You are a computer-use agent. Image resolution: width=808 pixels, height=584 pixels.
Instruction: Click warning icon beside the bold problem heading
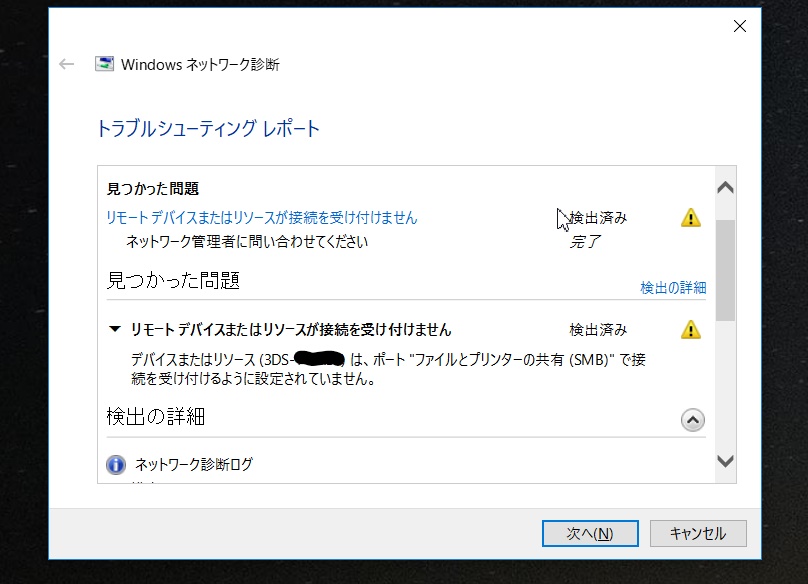click(x=691, y=329)
